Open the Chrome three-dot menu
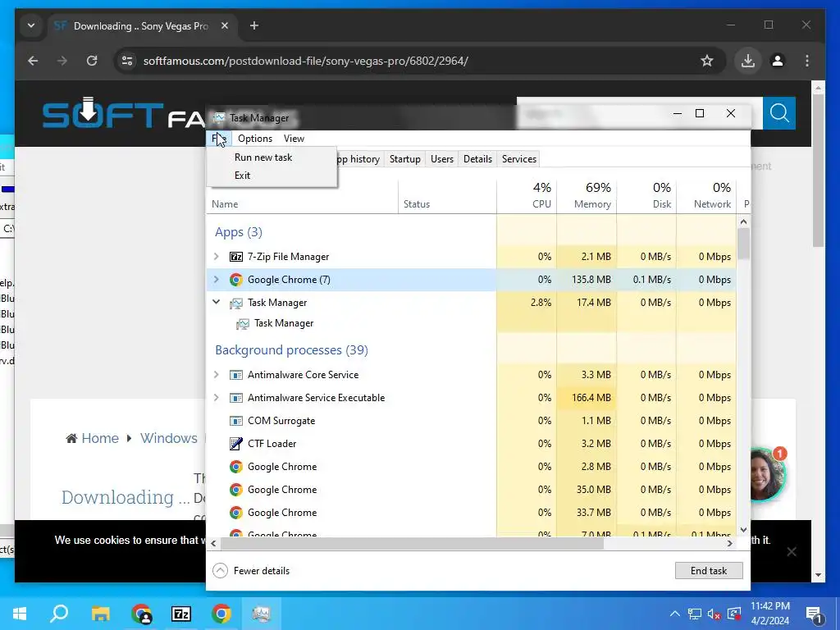Screen dimensions: 840x630 807,61
